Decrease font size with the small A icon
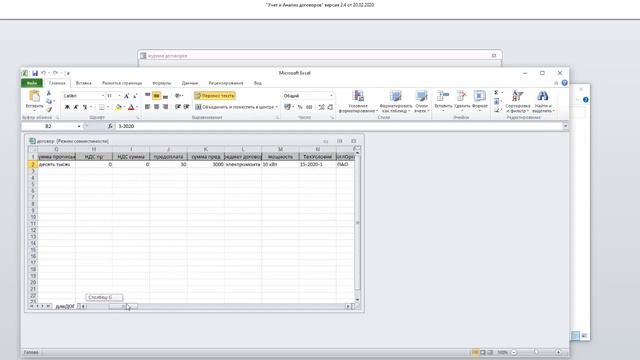The width and height of the screenshot is (640, 360). pyautogui.click(x=135, y=96)
